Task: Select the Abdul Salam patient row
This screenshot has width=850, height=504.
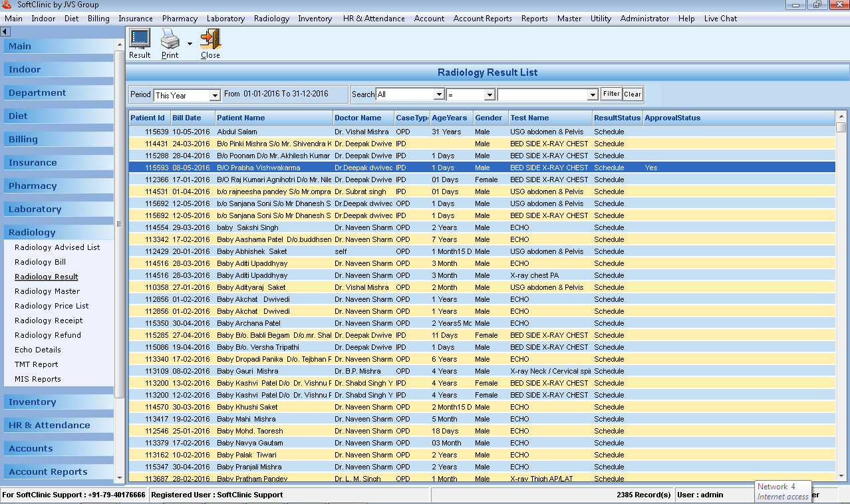Action: pyautogui.click(x=237, y=132)
